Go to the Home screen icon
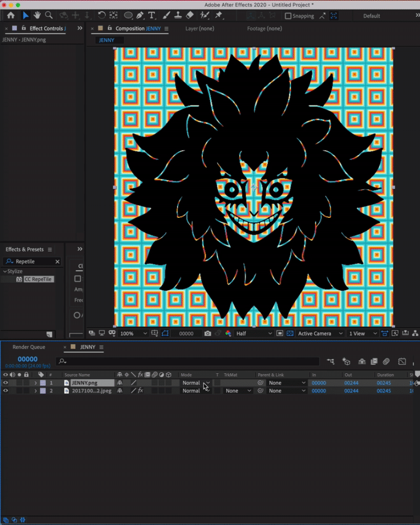The image size is (420, 525). 10,15
